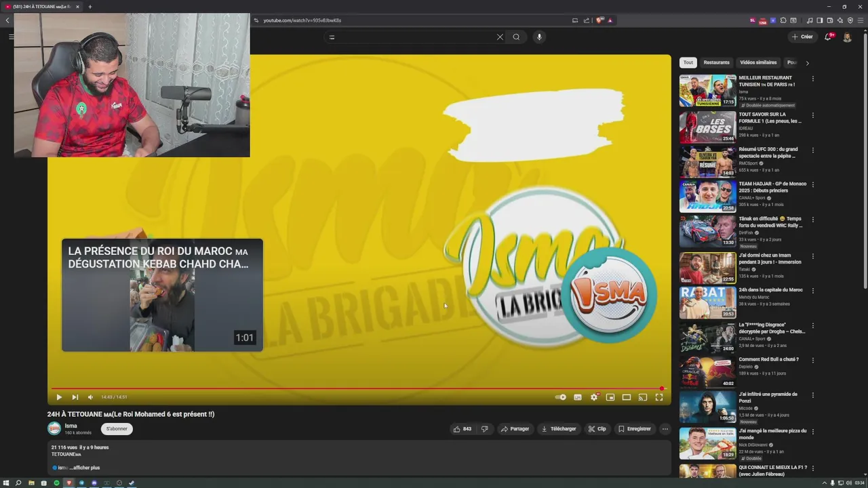Click into the YouTube search field

pos(410,37)
